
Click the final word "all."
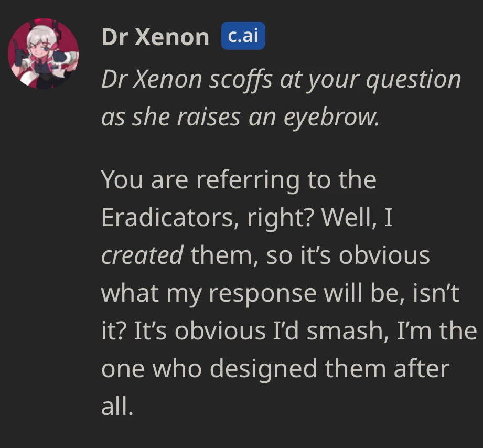[x=117, y=406]
